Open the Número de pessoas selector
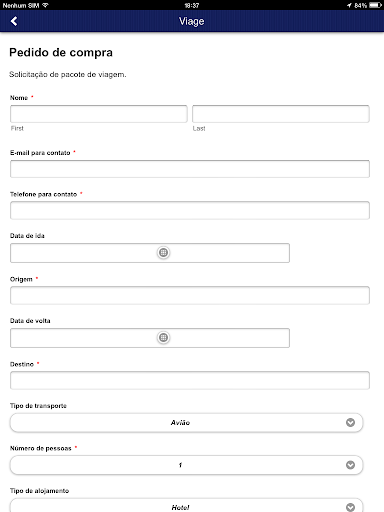 tap(186, 465)
